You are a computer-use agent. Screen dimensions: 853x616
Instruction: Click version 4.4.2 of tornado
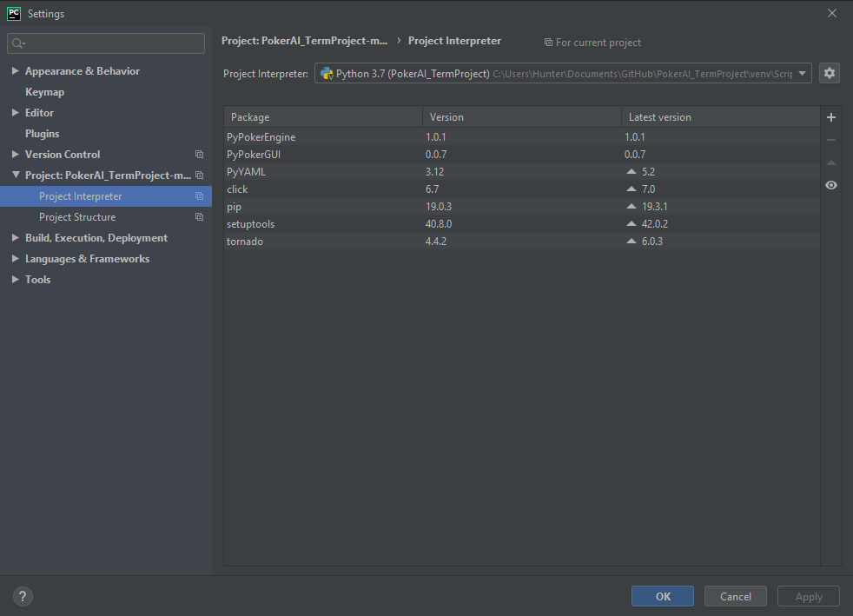[436, 241]
